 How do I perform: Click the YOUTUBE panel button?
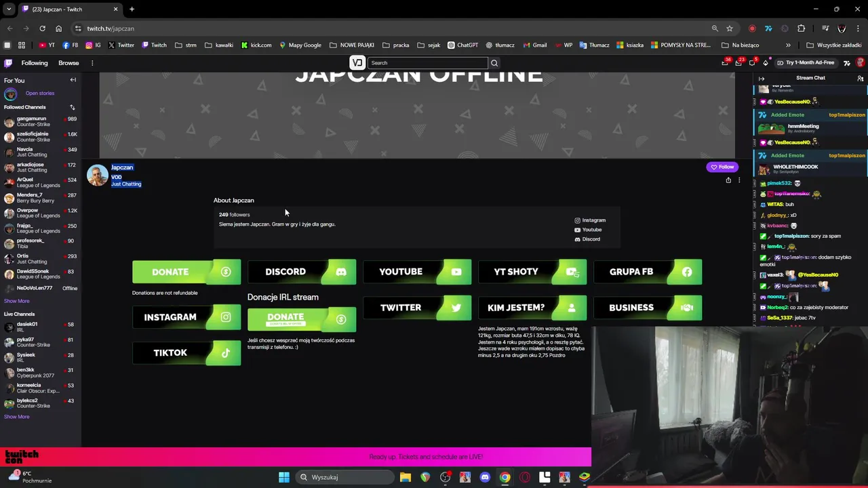(x=417, y=272)
